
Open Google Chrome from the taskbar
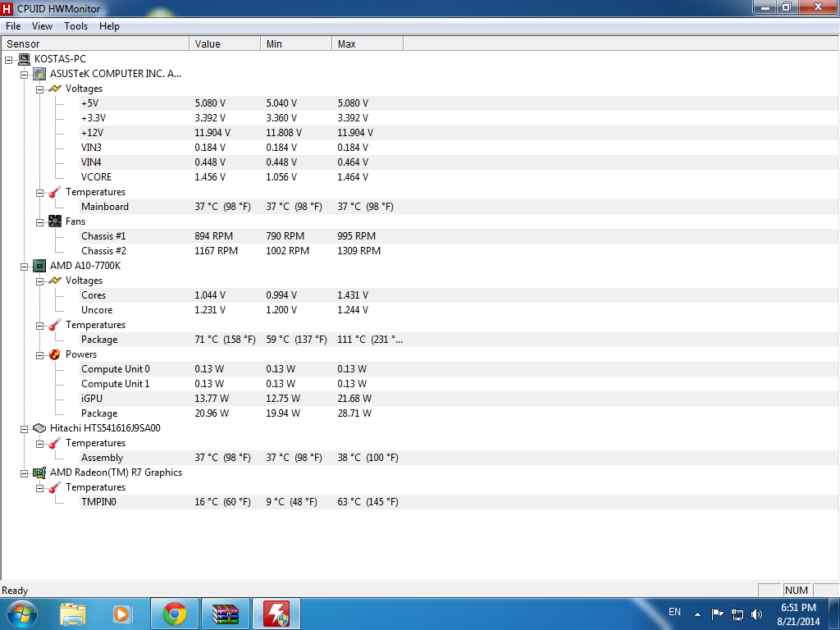coord(175,614)
